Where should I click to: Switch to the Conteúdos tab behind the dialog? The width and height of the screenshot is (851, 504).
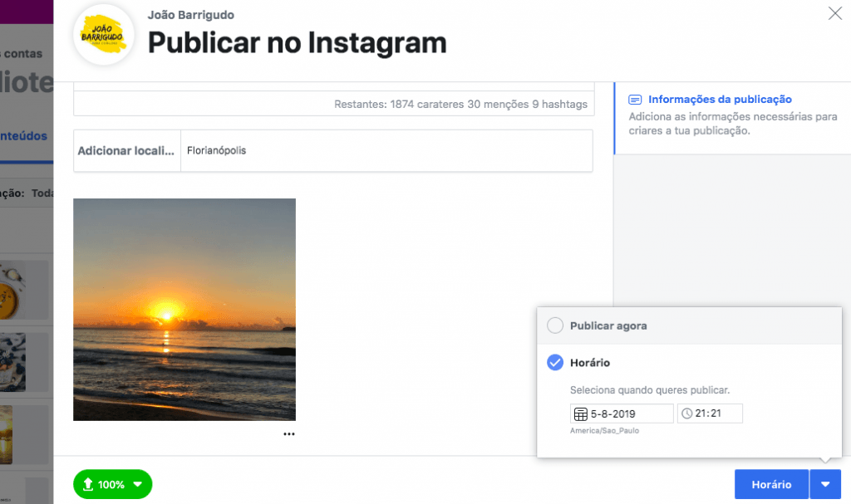pos(25,136)
